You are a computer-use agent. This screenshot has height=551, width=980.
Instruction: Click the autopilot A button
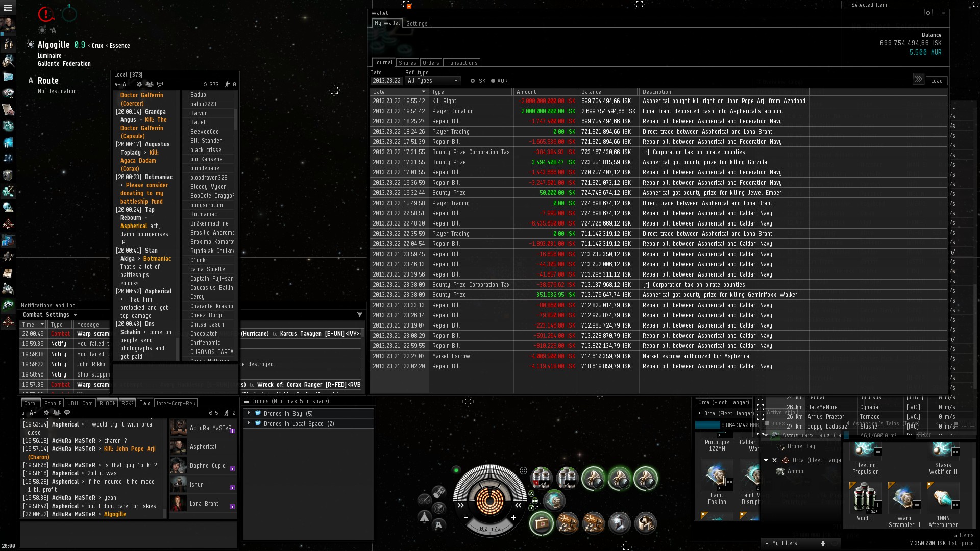[438, 525]
